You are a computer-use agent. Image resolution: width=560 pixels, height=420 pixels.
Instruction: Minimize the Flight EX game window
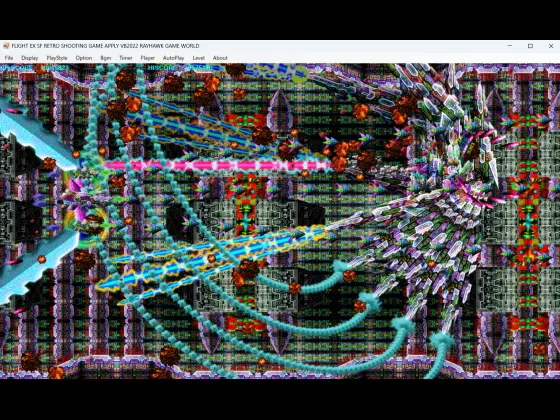pos(510,46)
